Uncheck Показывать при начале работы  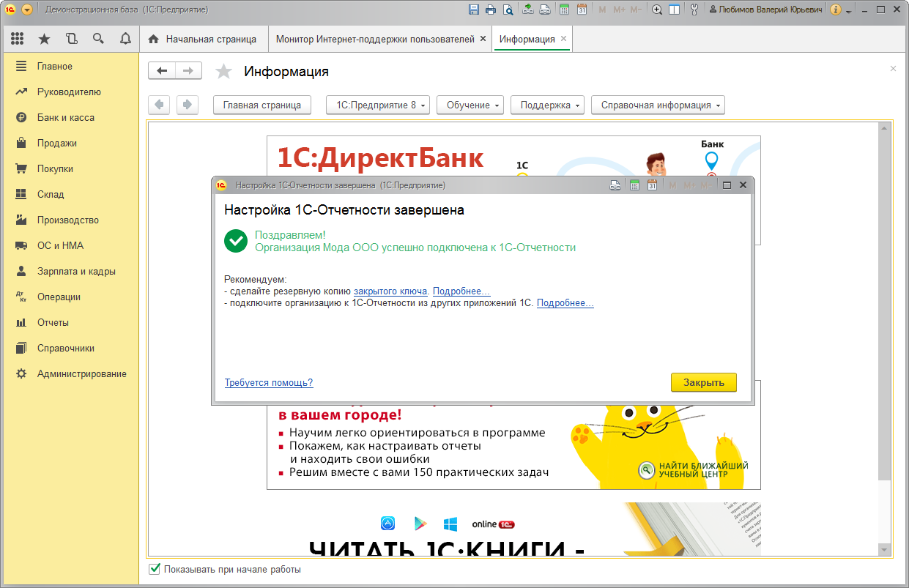pyautogui.click(x=155, y=569)
